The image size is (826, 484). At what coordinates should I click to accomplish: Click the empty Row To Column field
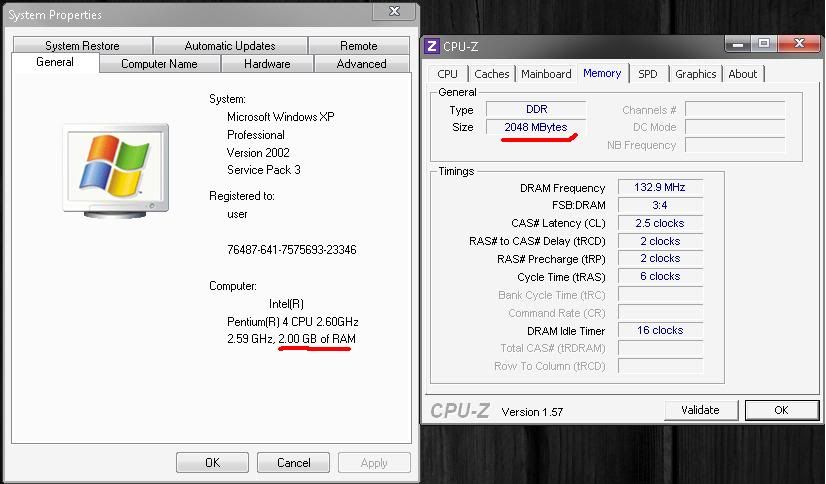pyautogui.click(x=660, y=366)
